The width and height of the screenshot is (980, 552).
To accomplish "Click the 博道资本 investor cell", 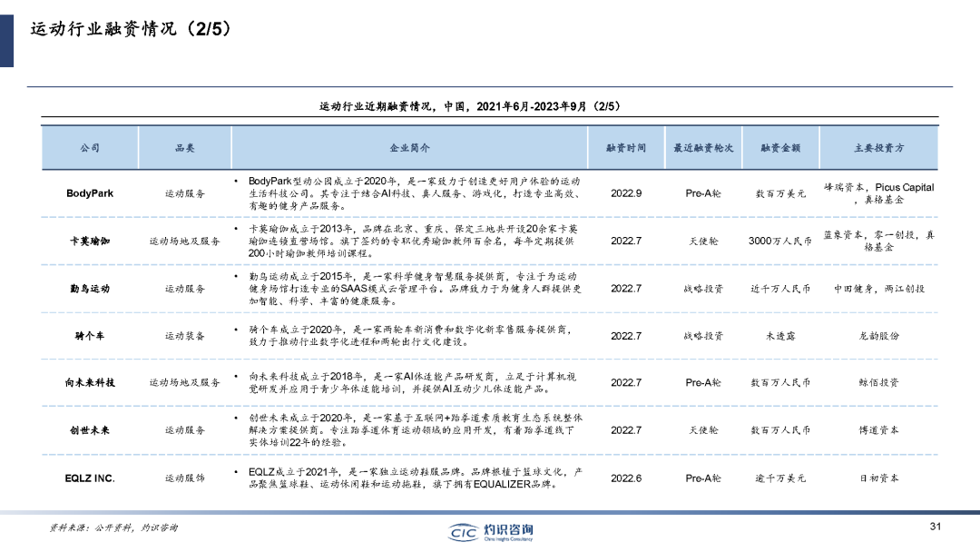I will [x=878, y=430].
